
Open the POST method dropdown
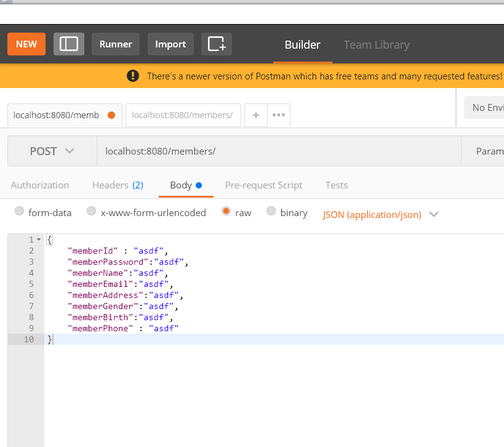point(52,151)
